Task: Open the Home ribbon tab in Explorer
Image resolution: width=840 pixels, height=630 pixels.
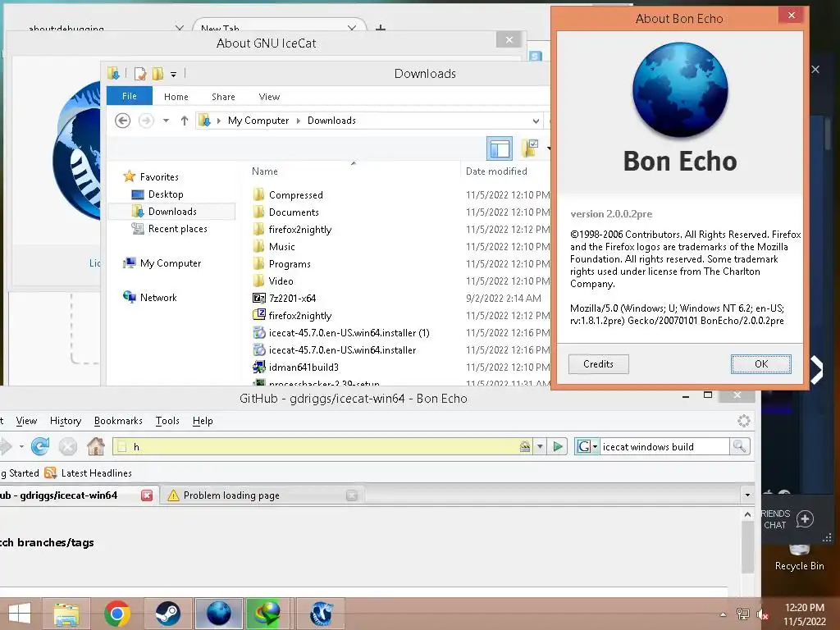Action: pyautogui.click(x=176, y=97)
